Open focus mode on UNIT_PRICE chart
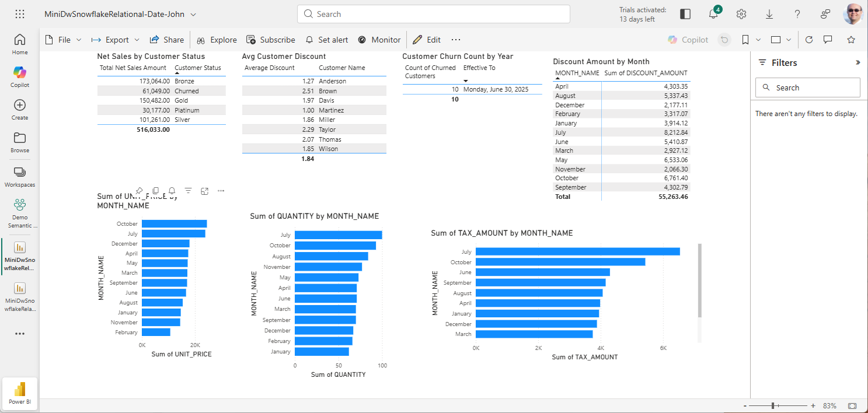This screenshot has height=413, width=868. [205, 191]
